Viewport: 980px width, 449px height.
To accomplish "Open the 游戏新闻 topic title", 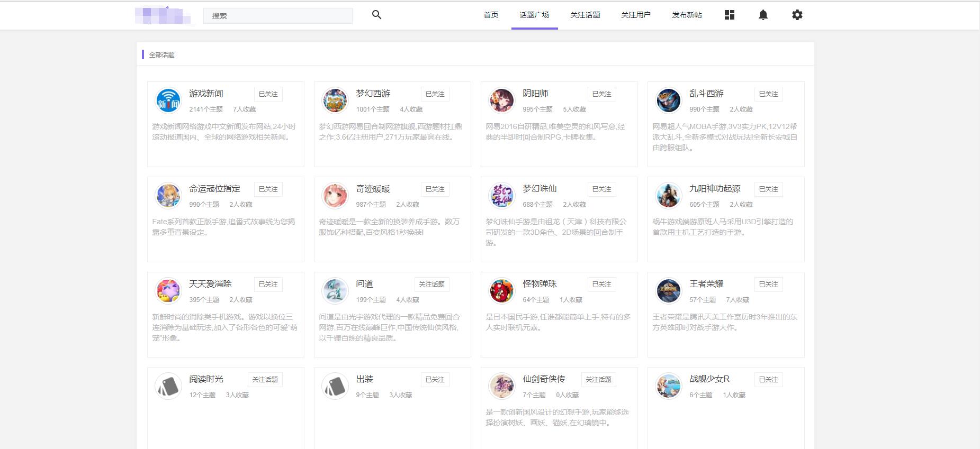I will 206,94.
